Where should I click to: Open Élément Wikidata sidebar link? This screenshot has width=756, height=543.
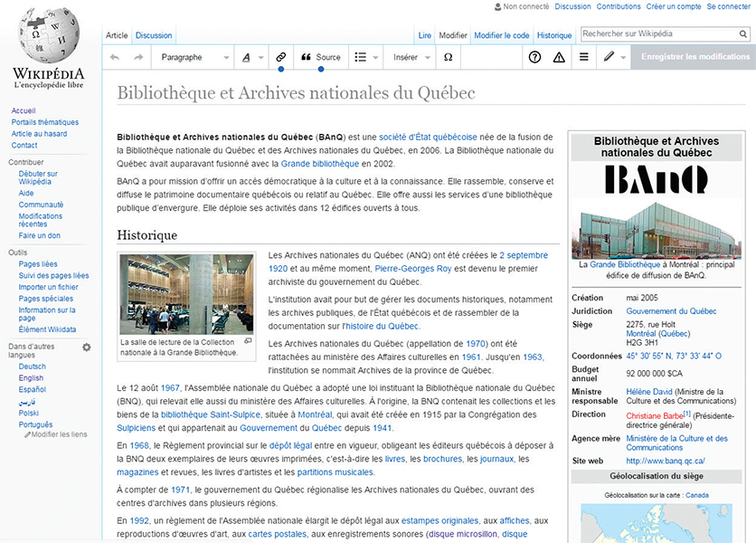47,329
